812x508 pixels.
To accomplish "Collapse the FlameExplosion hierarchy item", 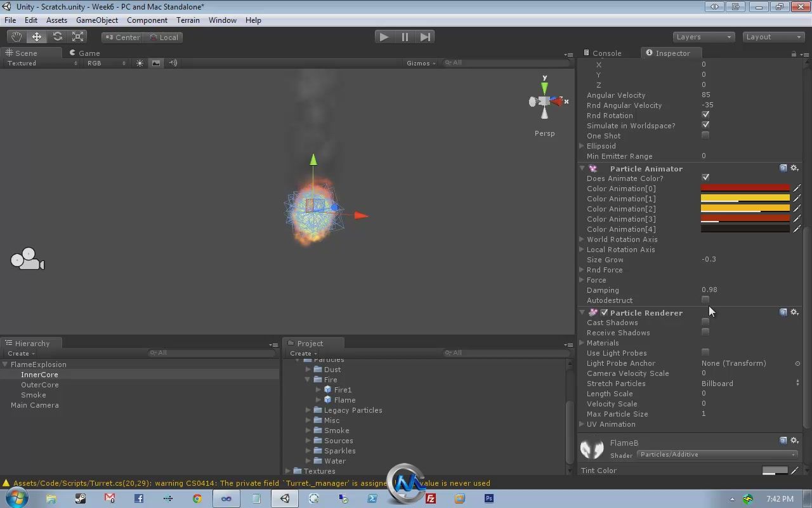I will point(5,364).
